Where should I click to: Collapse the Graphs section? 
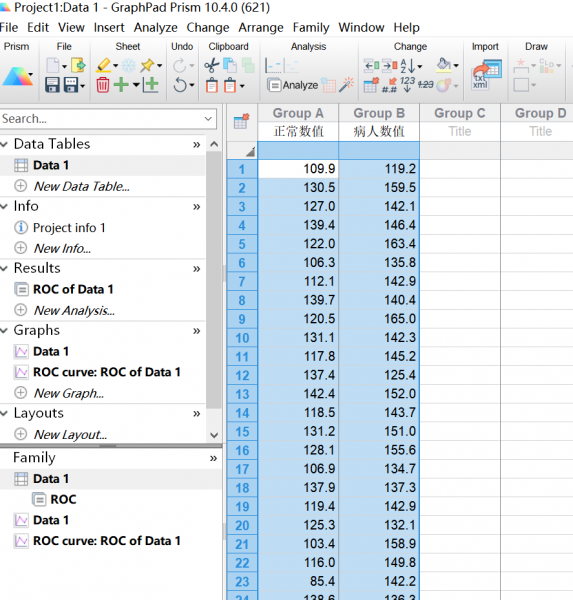pos(5,330)
